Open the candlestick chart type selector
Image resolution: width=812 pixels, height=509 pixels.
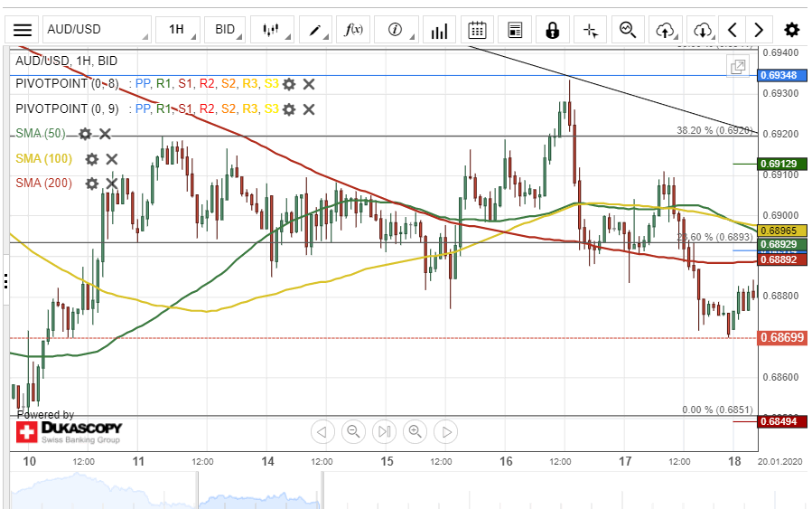pyautogui.click(x=271, y=30)
